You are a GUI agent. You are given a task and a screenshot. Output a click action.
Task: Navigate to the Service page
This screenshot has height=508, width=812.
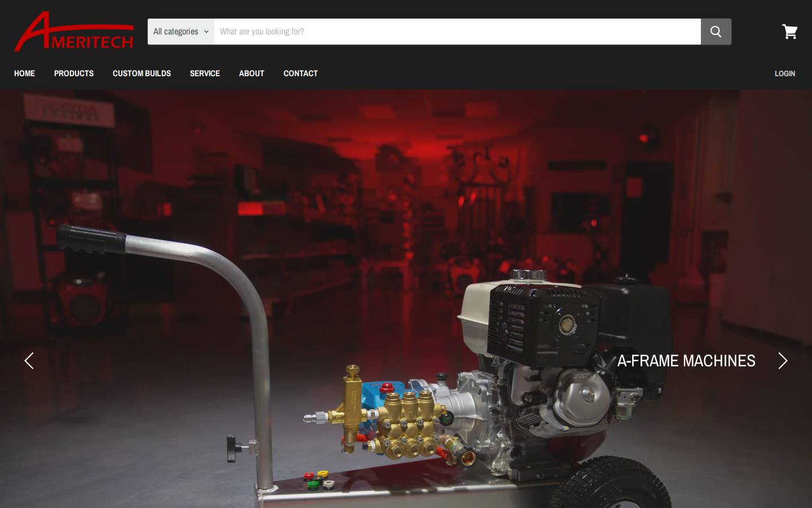pyautogui.click(x=205, y=73)
